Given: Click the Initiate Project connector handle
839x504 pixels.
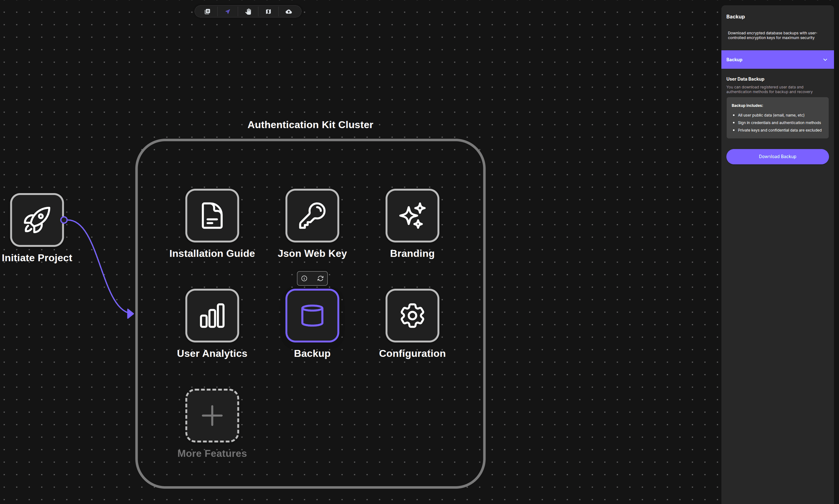Looking at the screenshot, I should 64,220.
